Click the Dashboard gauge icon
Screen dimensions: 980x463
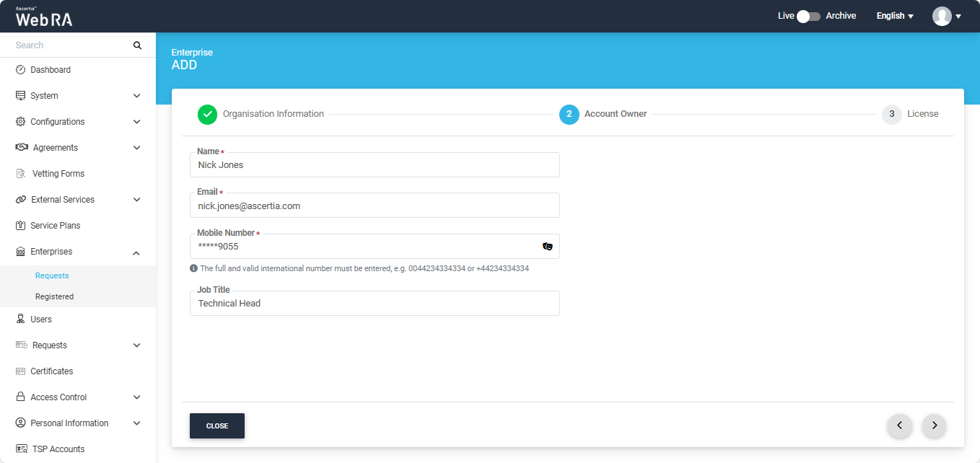20,70
